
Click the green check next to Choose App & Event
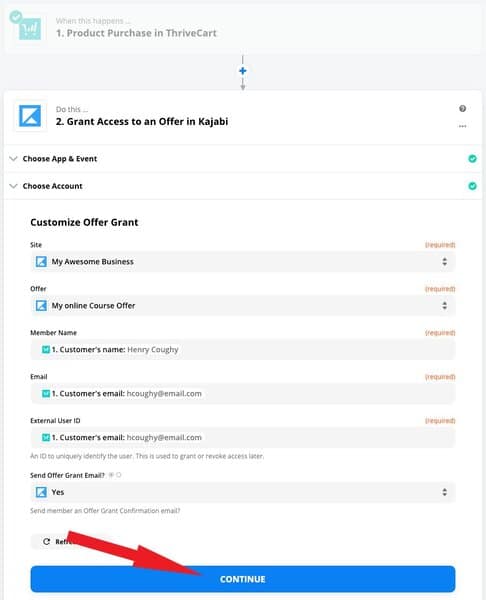[473, 159]
